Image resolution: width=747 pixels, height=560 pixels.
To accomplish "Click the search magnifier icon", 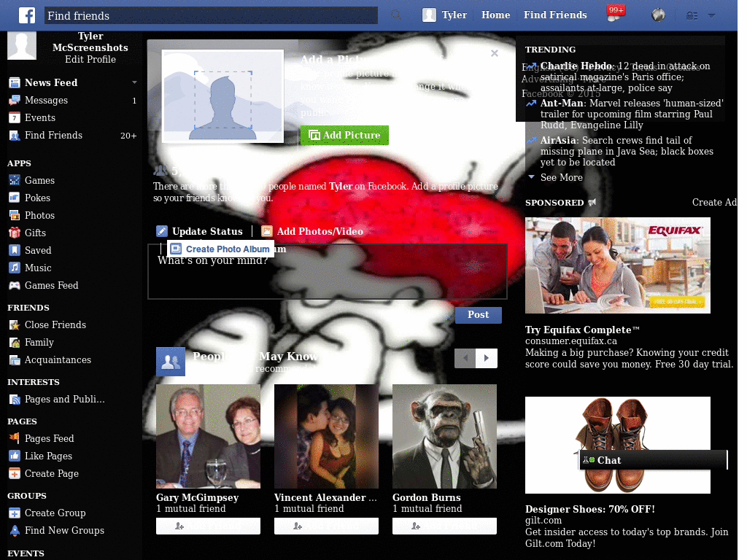I will 396,15.
